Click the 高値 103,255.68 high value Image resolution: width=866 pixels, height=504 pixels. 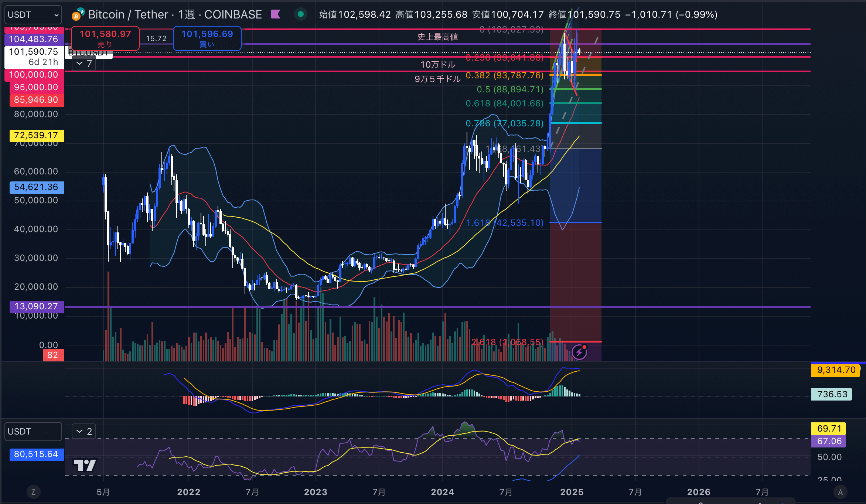[x=432, y=14]
